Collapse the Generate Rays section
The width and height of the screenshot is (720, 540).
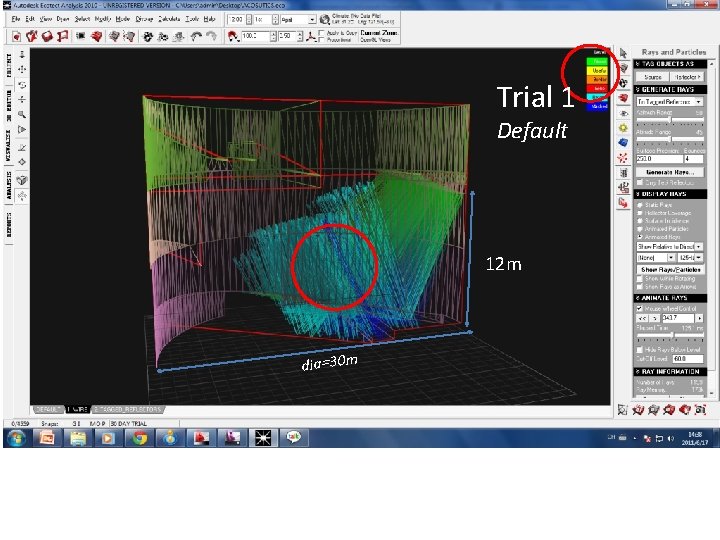tap(670, 90)
